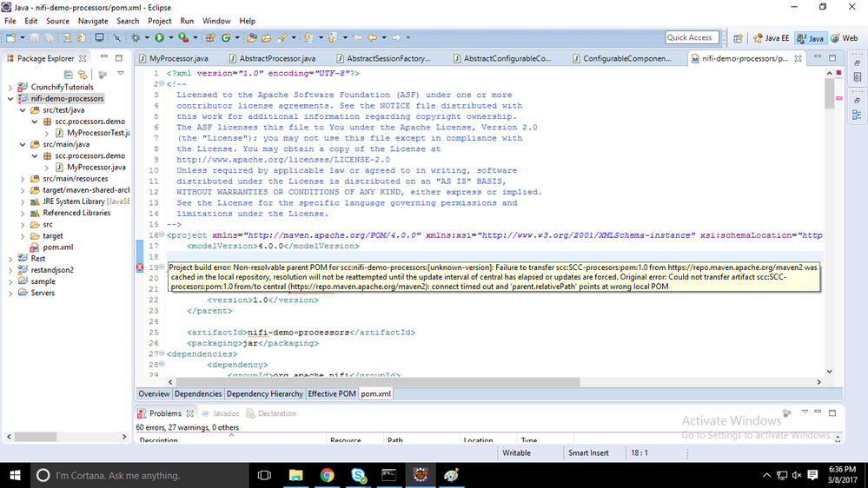Collapse the nifi-demo-processors project
The image size is (868, 488).
tap(10, 98)
